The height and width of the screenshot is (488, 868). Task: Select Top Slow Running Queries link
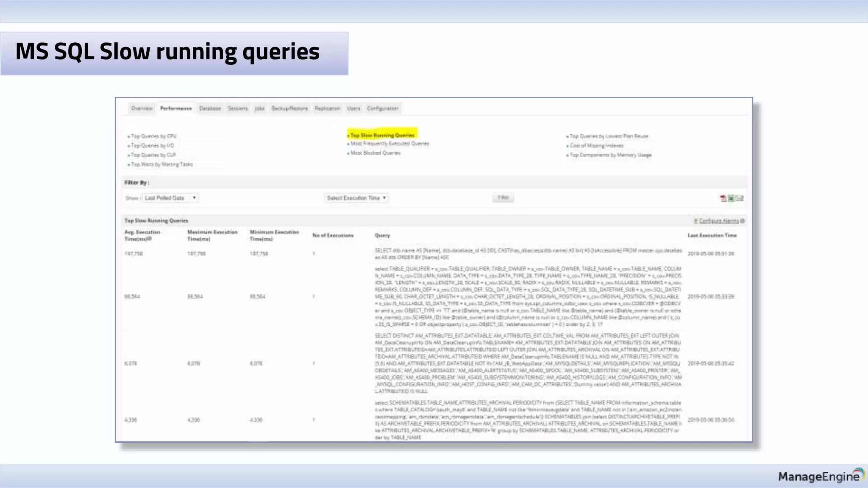tap(382, 136)
